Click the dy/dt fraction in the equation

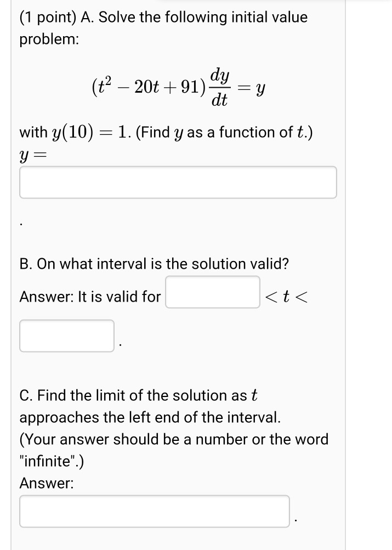pos(220,87)
